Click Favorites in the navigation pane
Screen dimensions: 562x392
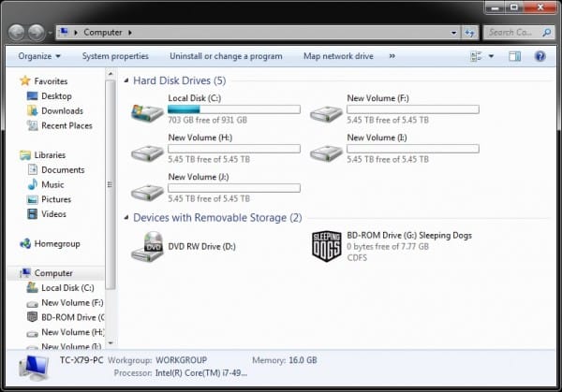51,81
